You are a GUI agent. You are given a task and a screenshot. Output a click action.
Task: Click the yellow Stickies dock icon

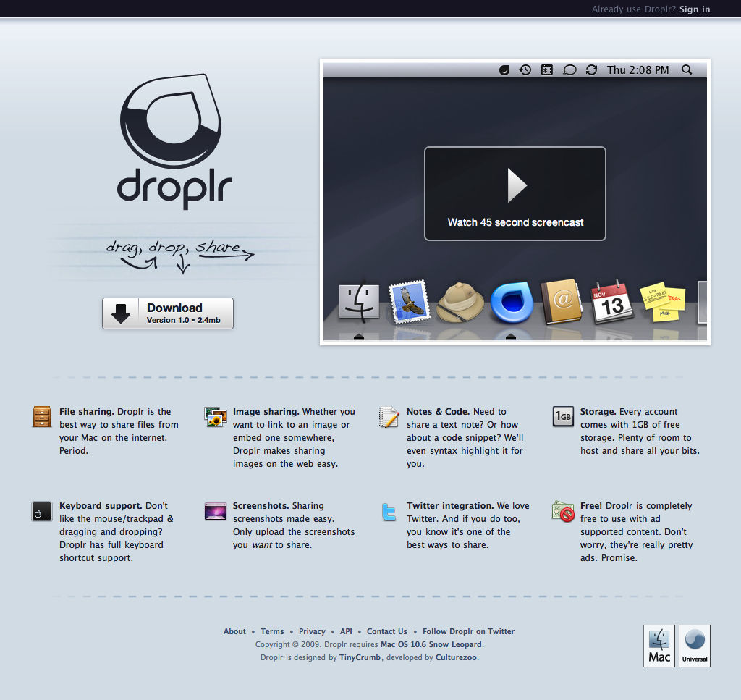click(662, 303)
